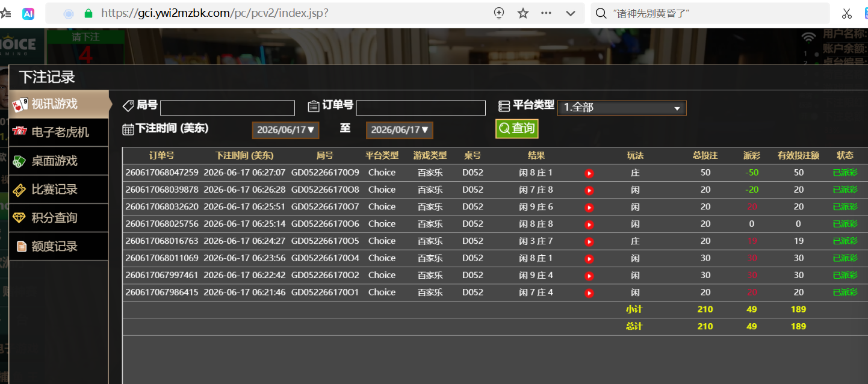
Task: Click the 777 slot icon beside 电子老虎机
Action: [x=20, y=131]
